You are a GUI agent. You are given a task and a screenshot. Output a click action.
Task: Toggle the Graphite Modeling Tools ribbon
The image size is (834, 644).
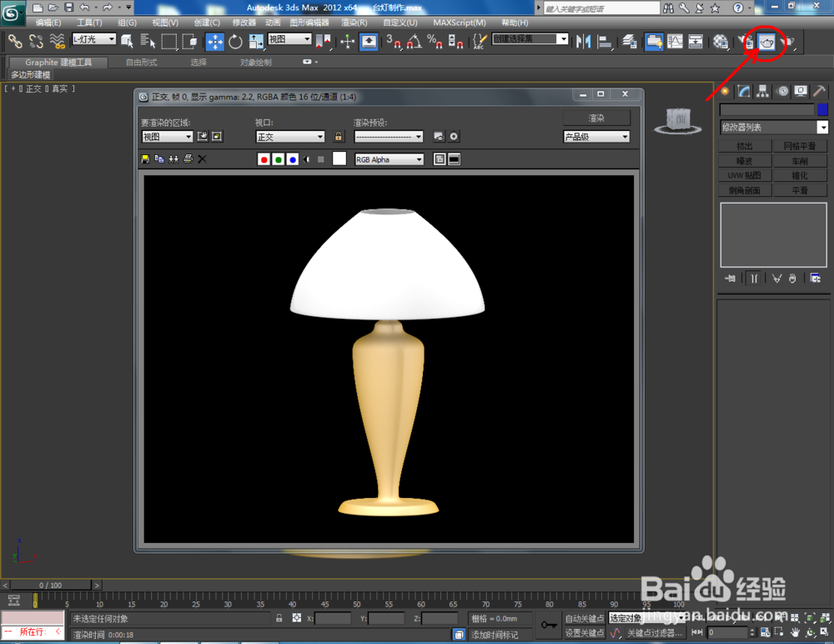654,41
